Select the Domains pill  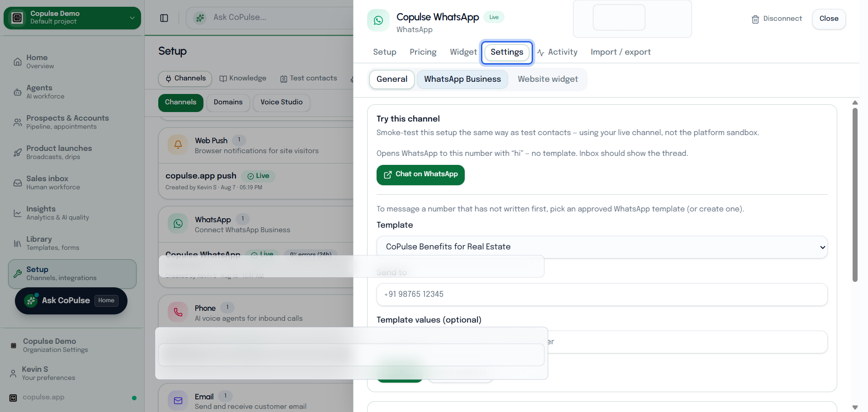[228, 103]
